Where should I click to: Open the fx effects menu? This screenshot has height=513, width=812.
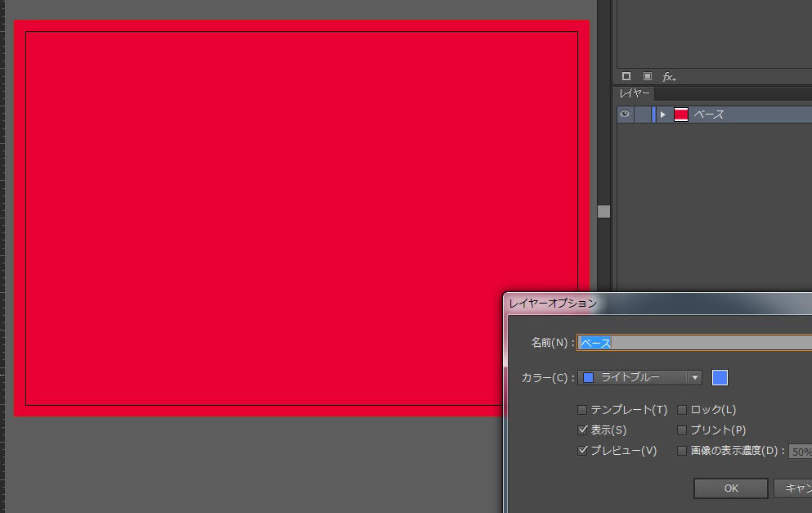click(669, 77)
